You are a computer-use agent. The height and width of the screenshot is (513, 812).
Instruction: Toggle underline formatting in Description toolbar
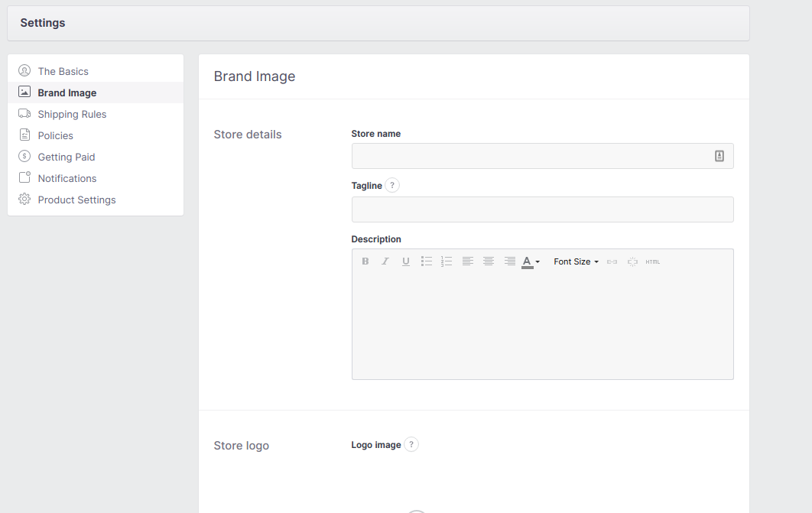406,261
